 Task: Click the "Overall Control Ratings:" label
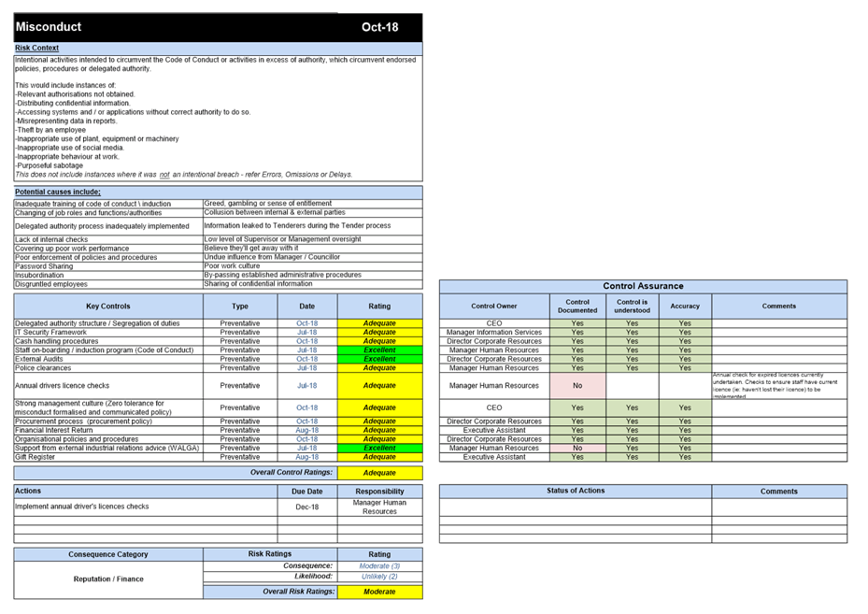(x=292, y=472)
